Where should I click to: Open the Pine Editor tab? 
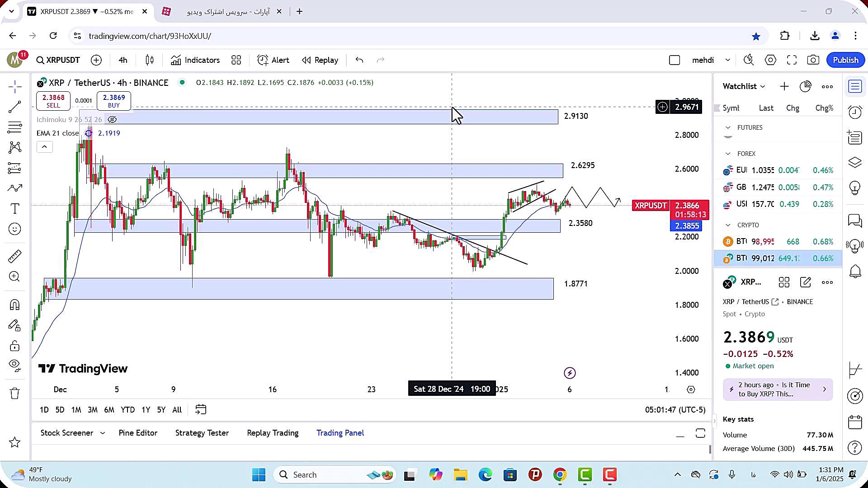coord(138,433)
